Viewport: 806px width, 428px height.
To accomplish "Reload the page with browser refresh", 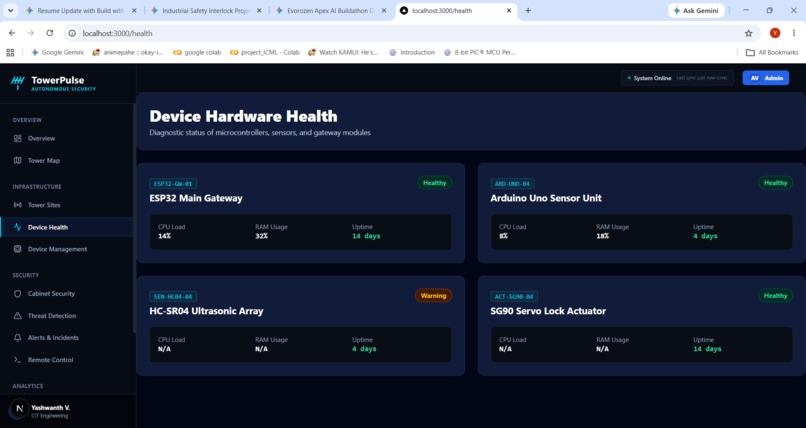I will click(x=49, y=33).
